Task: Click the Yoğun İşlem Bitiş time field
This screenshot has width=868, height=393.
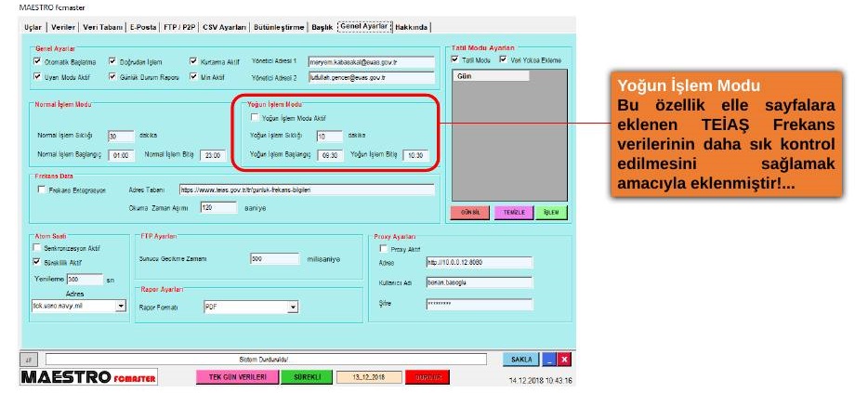Action: pos(415,156)
